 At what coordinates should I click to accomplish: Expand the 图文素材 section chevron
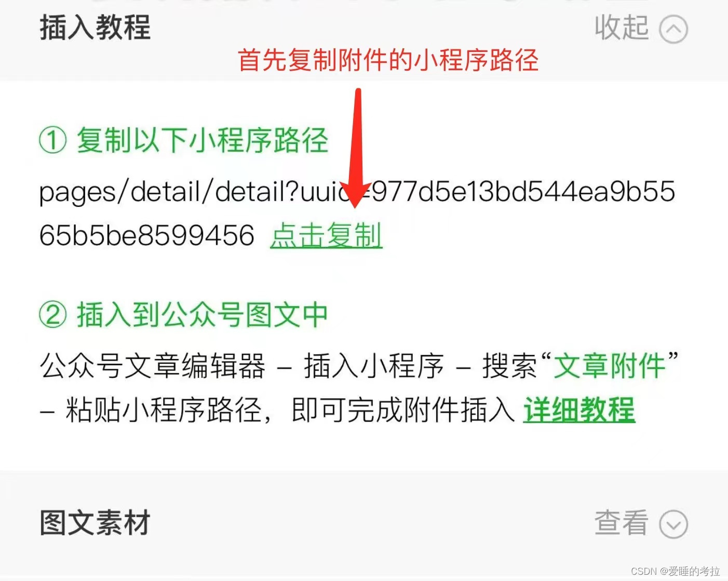673,524
